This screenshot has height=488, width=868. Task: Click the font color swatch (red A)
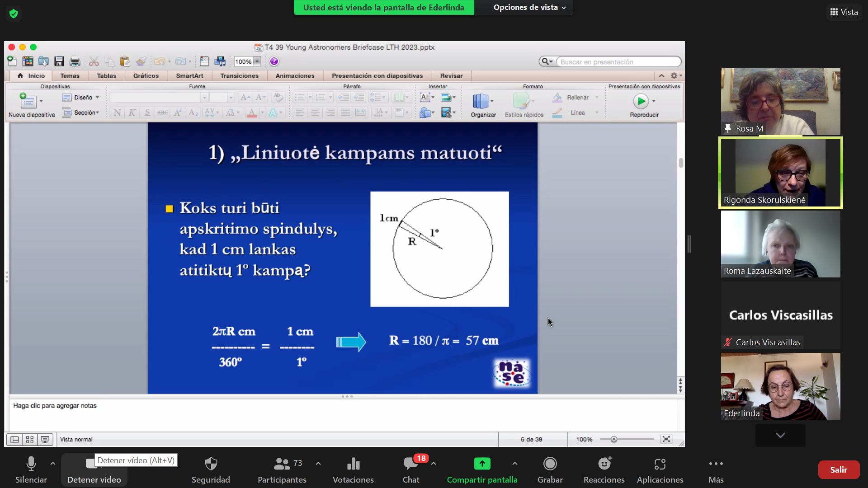tap(252, 113)
